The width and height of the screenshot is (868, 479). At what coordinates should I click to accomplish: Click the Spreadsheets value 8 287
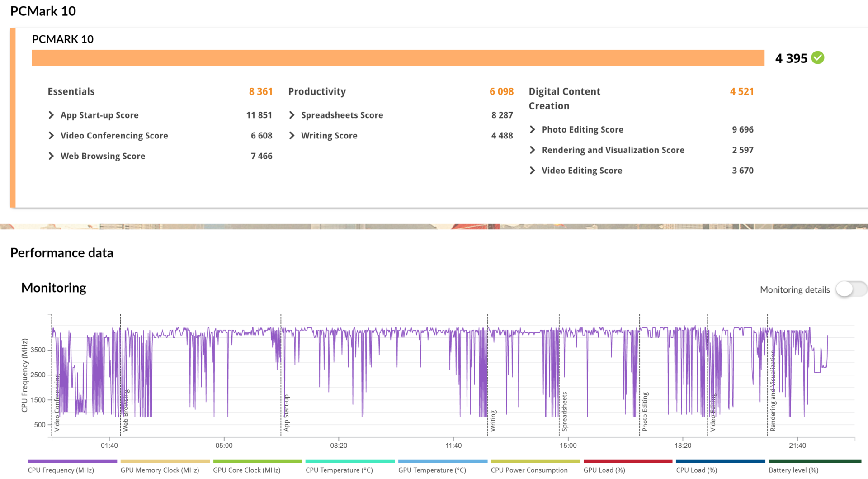click(x=502, y=115)
